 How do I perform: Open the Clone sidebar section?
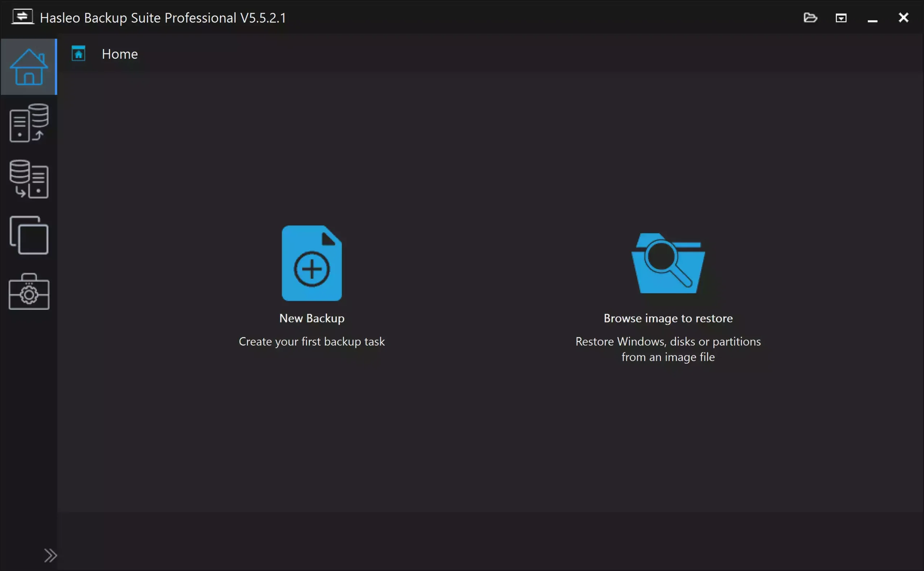[29, 235]
